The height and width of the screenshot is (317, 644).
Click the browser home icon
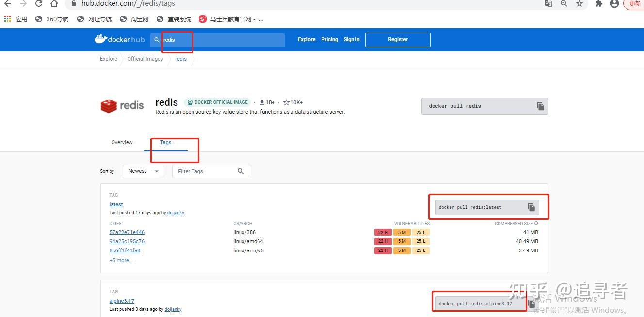(54, 4)
